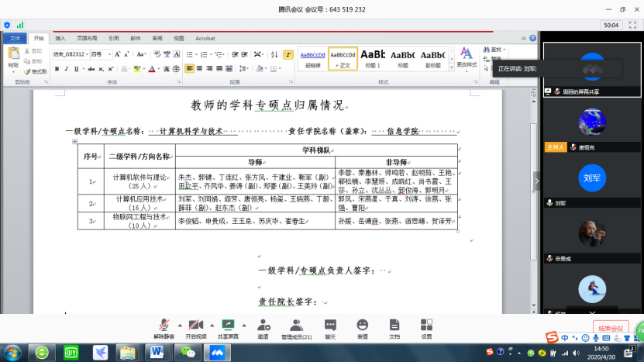Unmute the microphone in Tencent Meeting
The width and height of the screenshot is (644, 362).
coord(164,326)
